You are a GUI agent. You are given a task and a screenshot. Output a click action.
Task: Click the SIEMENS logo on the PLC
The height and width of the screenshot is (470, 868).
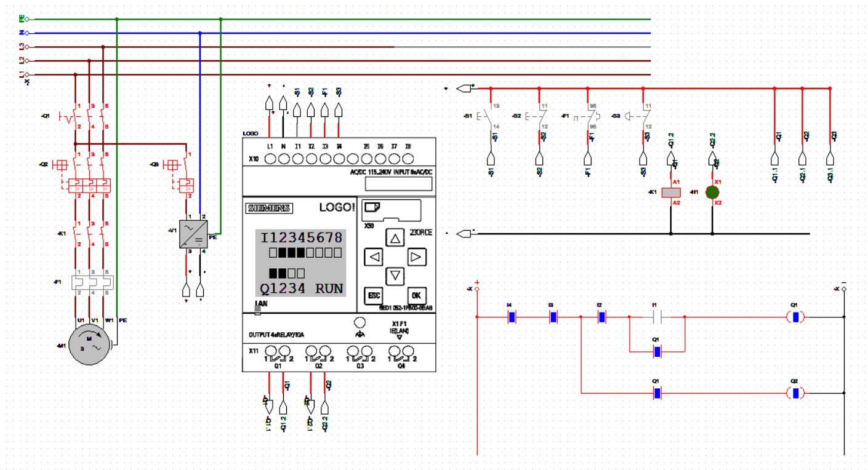(269, 208)
